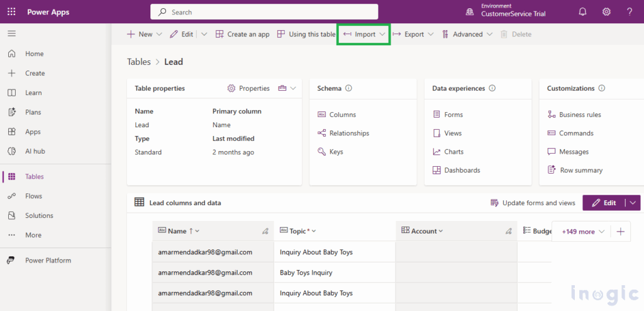Select Solutions in left navigation
The width and height of the screenshot is (644, 311).
39,215
